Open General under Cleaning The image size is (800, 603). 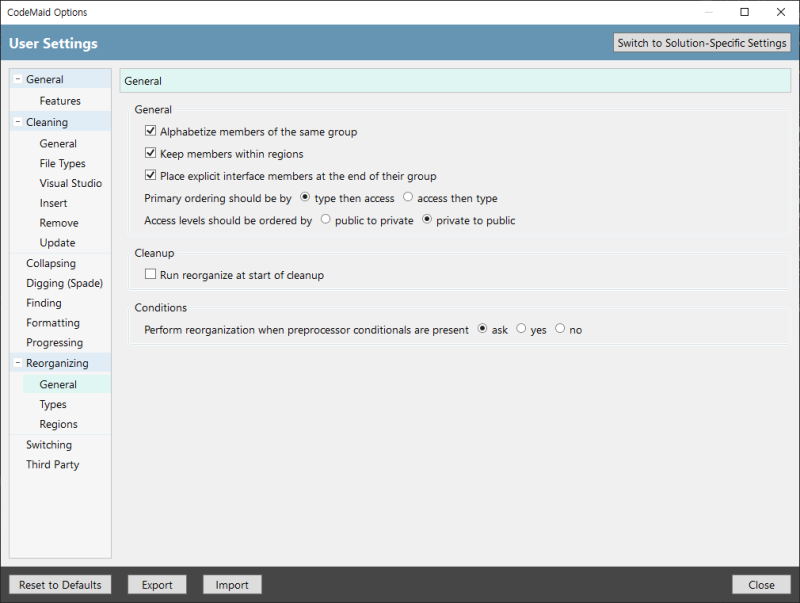click(58, 144)
